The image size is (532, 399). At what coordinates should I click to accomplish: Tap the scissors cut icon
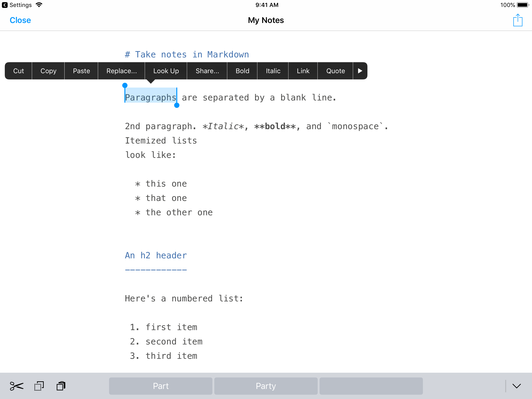pyautogui.click(x=17, y=386)
